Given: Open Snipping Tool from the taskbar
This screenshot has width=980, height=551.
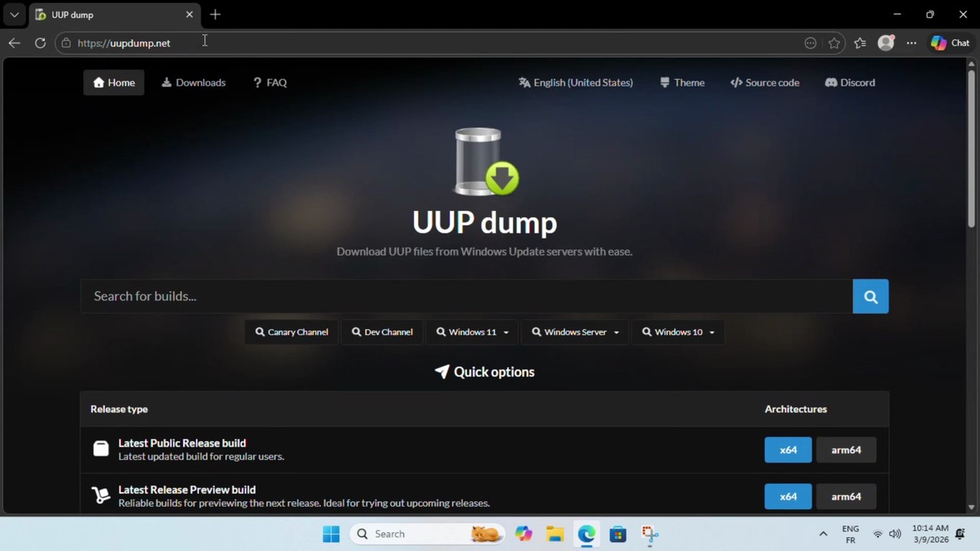Looking at the screenshot, I should [x=649, y=534].
